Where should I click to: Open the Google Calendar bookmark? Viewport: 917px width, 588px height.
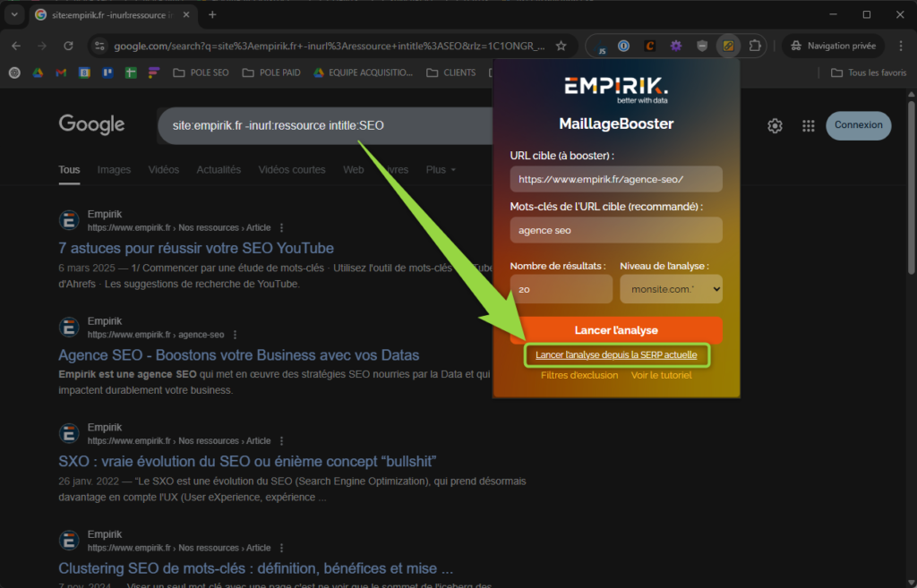(84, 72)
